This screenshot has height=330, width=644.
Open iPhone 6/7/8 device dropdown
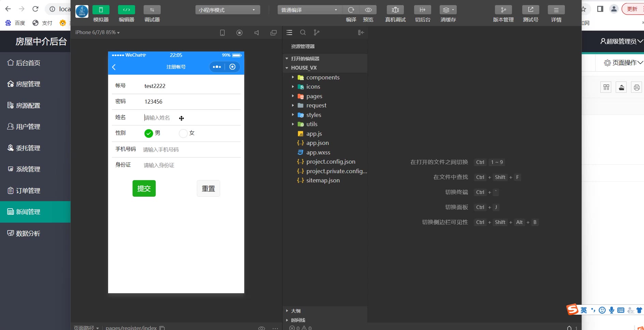(97, 32)
